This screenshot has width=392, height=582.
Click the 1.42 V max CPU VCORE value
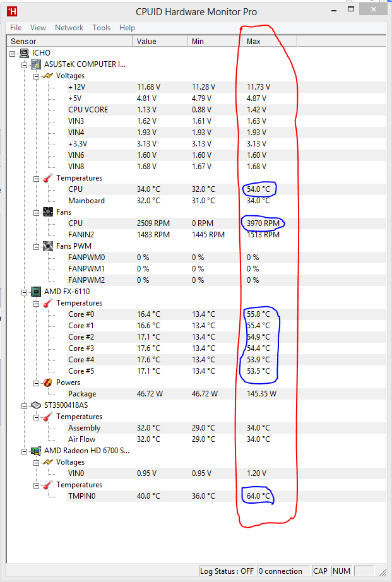pyautogui.click(x=256, y=110)
